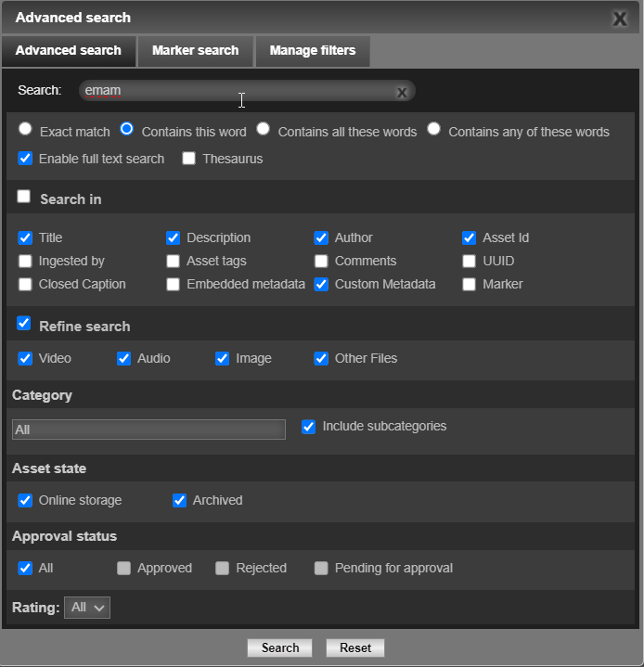Viewport: 644px width, 667px height.
Task: Select the Advanced search tab
Action: (69, 51)
